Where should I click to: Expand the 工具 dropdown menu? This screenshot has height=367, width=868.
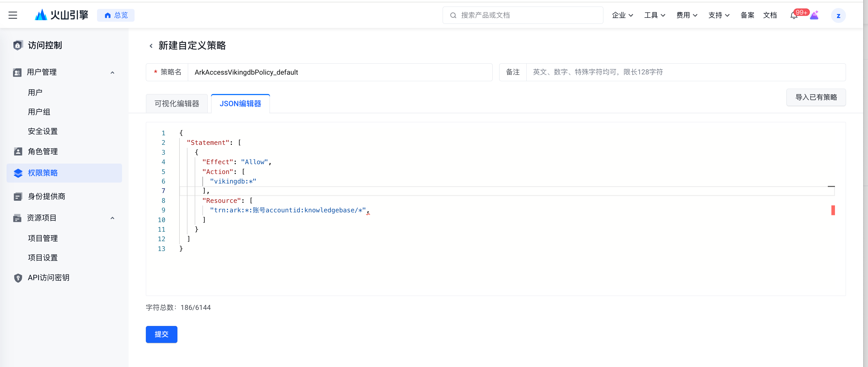point(654,15)
